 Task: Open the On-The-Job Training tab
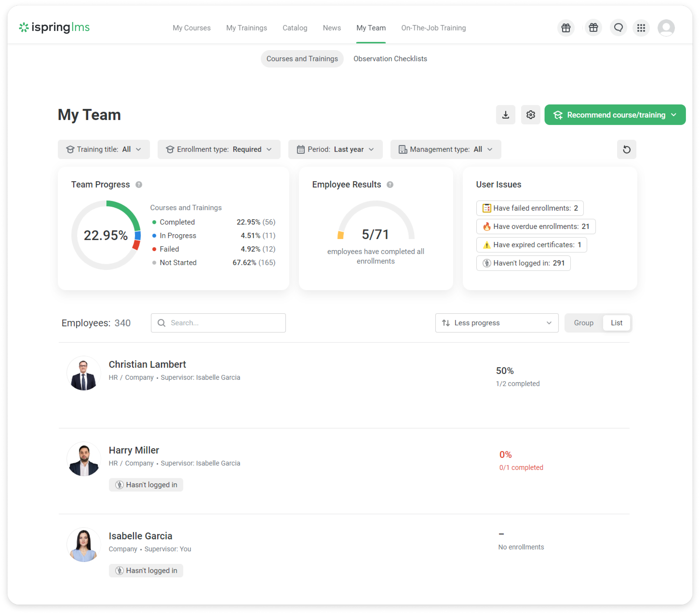(x=433, y=28)
